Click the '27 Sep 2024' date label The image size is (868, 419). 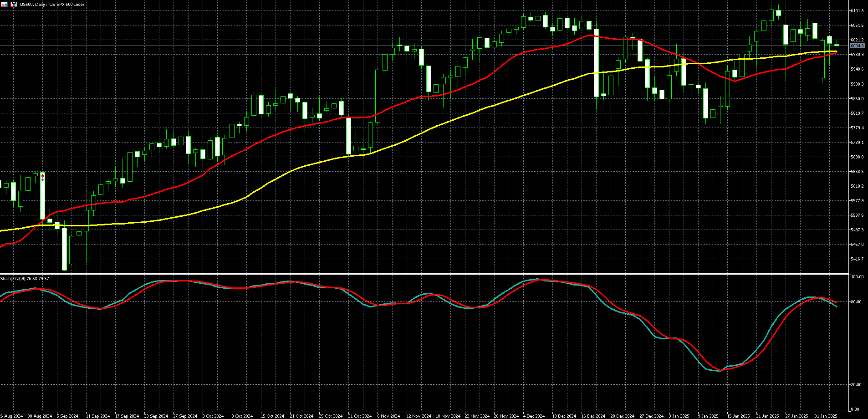tap(185, 416)
